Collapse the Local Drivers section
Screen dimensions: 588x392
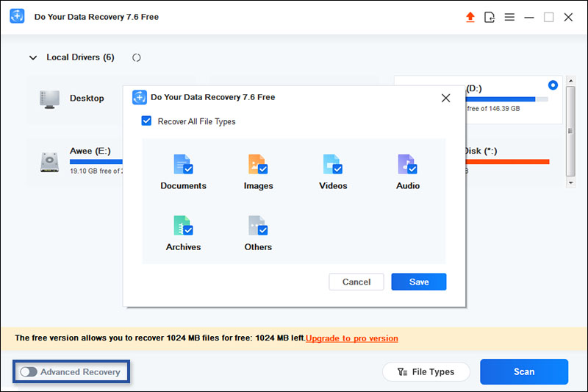click(x=32, y=57)
